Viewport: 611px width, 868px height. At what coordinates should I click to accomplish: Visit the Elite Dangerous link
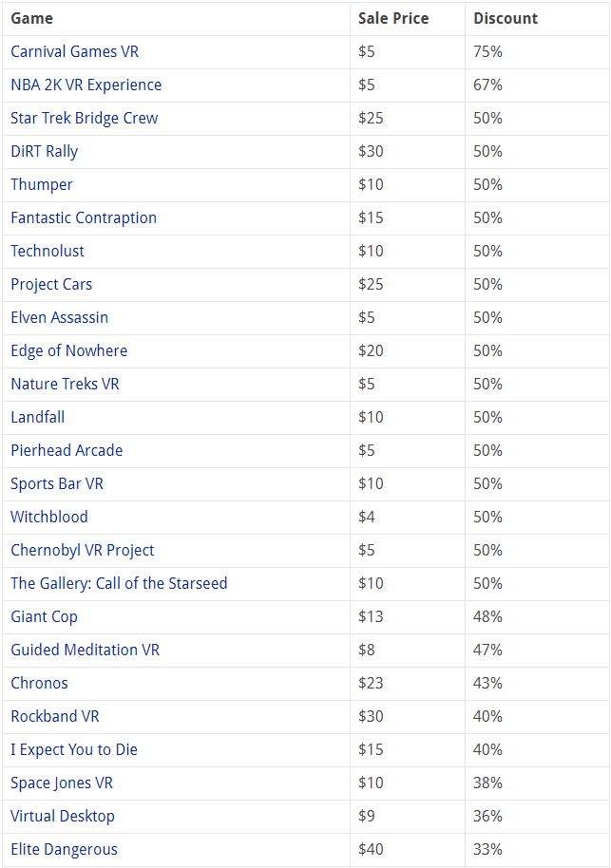tap(64, 849)
